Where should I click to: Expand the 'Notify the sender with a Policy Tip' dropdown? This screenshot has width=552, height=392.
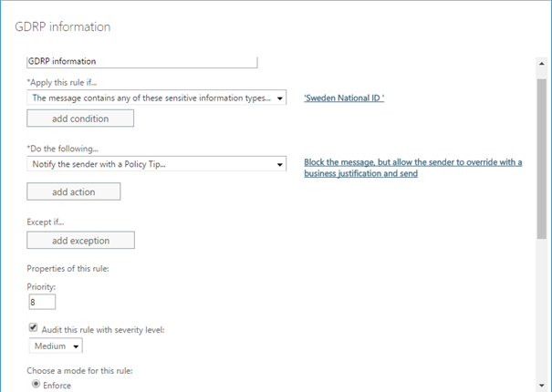pos(157,163)
